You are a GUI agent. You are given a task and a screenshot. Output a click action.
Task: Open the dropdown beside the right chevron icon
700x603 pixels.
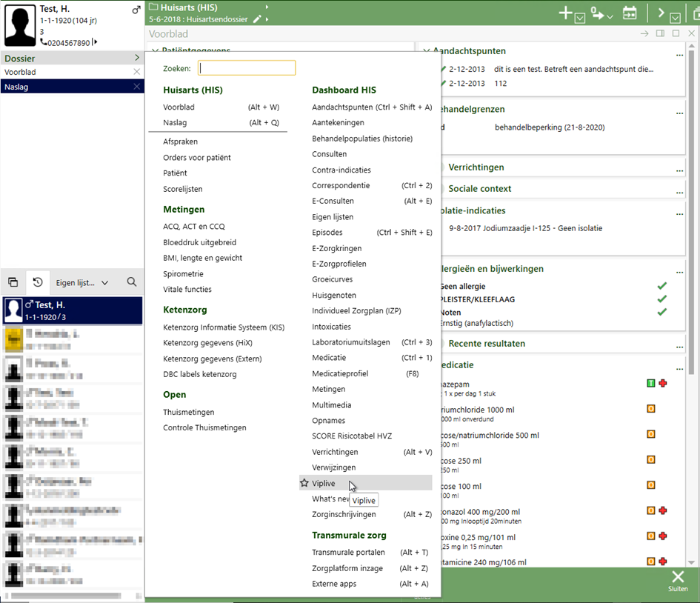[675, 18]
